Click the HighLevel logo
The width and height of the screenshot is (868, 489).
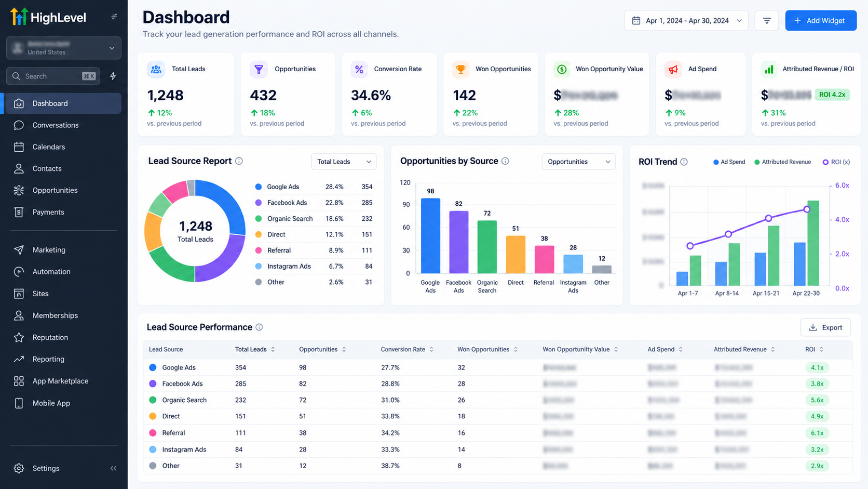[48, 17]
